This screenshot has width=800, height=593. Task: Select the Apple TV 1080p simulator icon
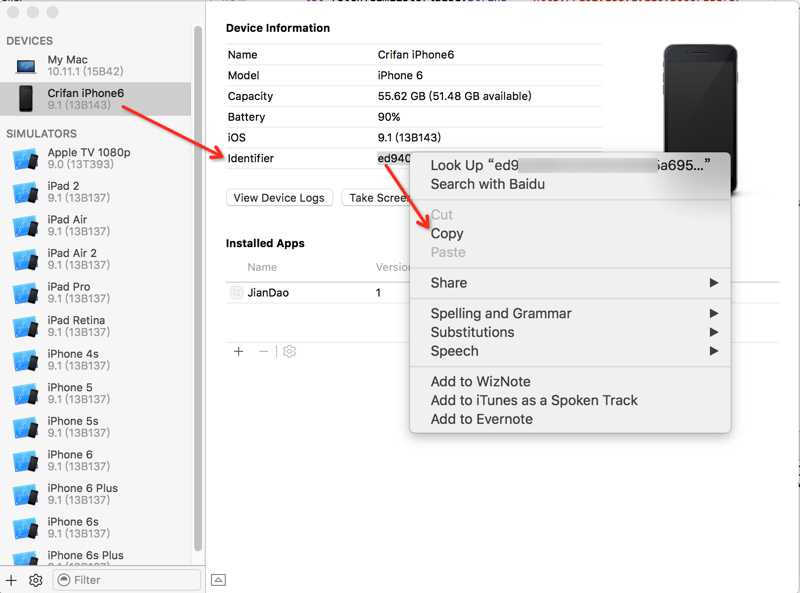click(26, 159)
